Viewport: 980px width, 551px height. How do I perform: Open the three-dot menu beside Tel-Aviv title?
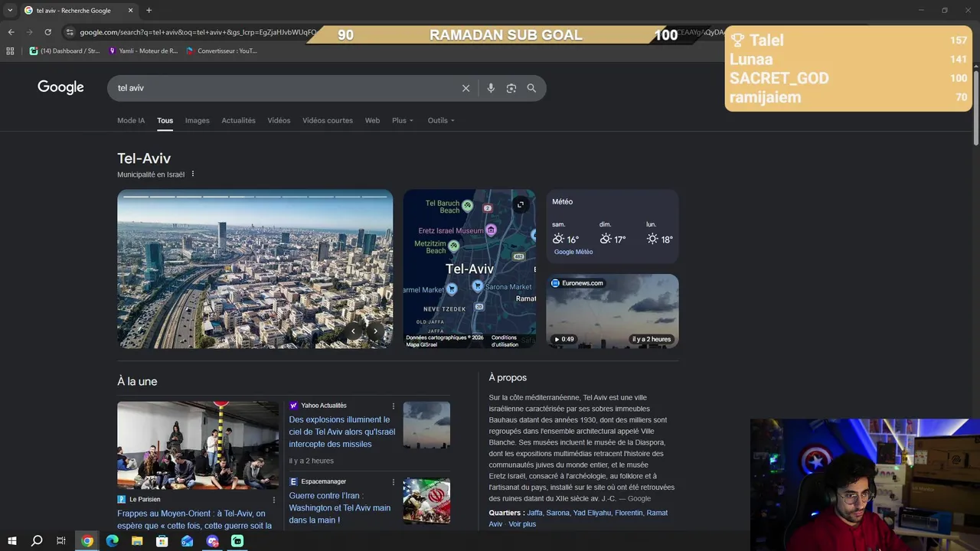pyautogui.click(x=193, y=174)
